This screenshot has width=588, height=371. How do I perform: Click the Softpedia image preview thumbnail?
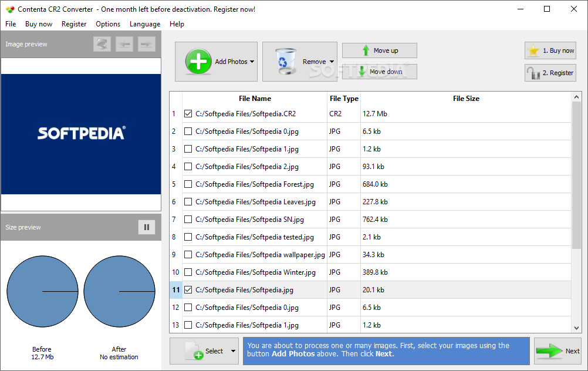click(x=81, y=134)
